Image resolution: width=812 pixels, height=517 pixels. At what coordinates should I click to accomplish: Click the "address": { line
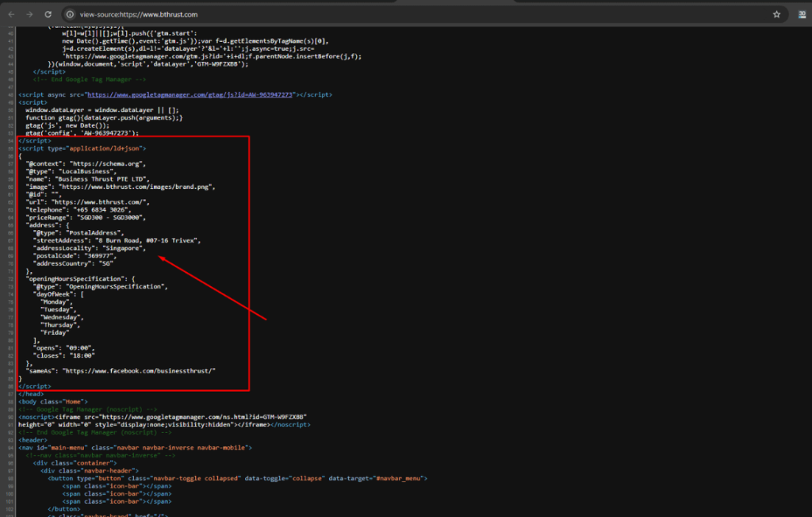pos(47,225)
